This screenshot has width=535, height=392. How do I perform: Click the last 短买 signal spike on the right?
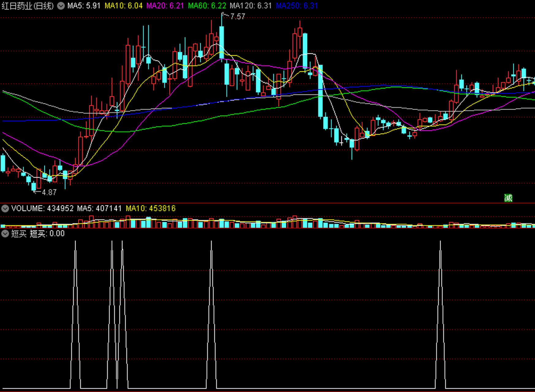[x=440, y=315]
